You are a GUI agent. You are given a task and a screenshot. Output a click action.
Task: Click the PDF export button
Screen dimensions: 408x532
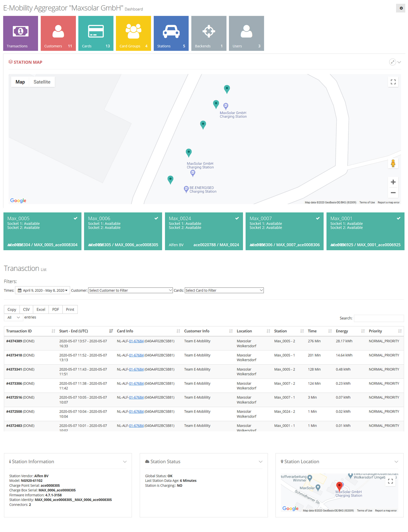click(x=55, y=310)
